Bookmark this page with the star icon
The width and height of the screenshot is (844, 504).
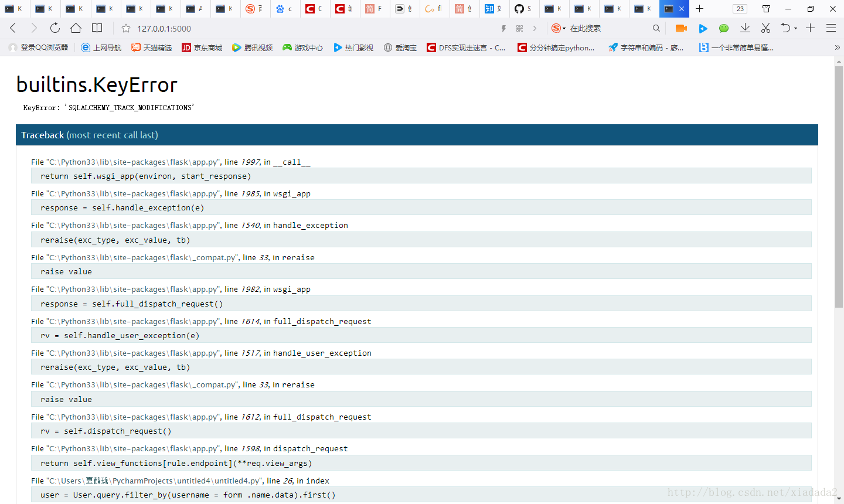click(x=125, y=28)
